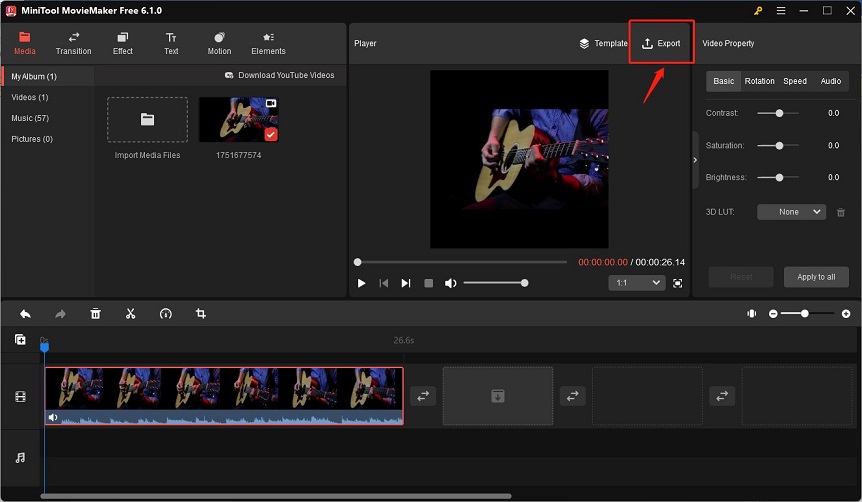Adjust the Contrast slider handle
This screenshot has width=862, height=502.
779,113
